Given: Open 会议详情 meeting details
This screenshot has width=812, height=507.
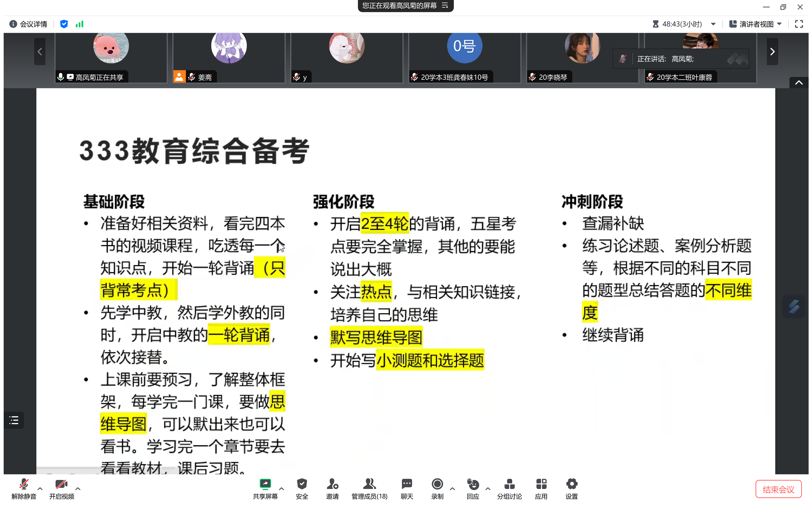Looking at the screenshot, I should pyautogui.click(x=28, y=24).
